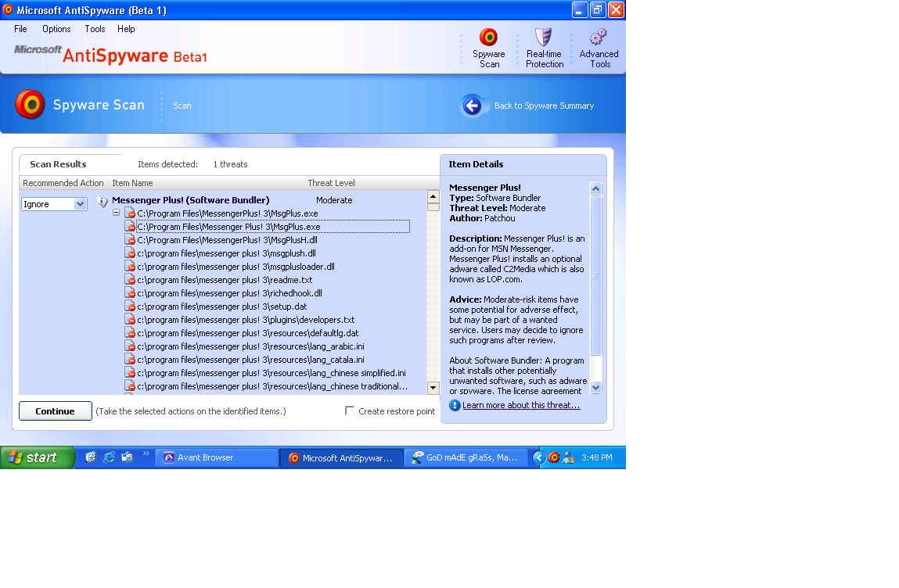899x588 pixels.
Task: Click the Back to Spyware Summary arrow
Action: (472, 106)
